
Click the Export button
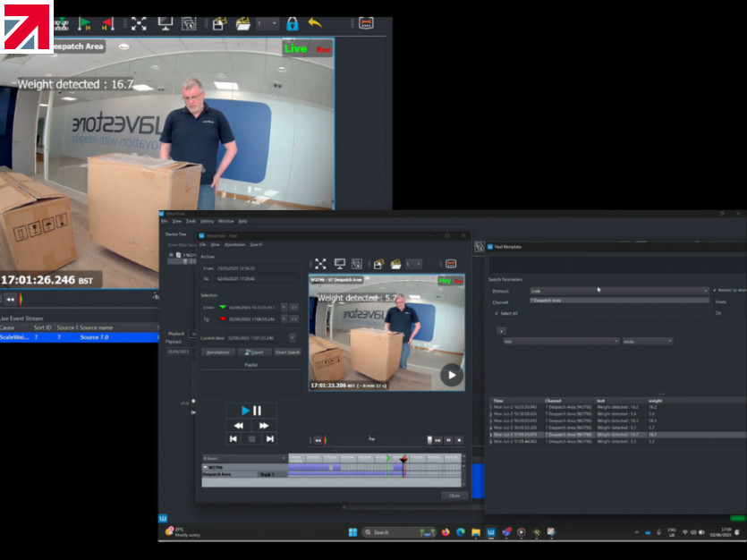click(x=254, y=352)
